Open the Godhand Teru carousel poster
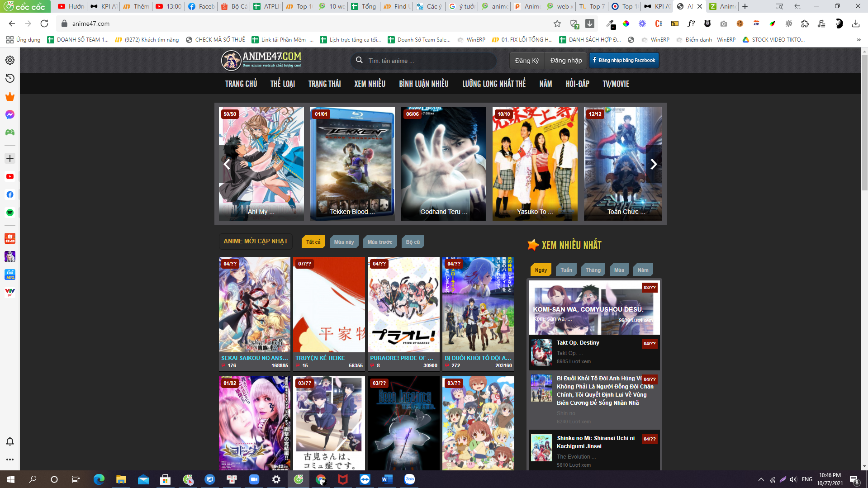 (444, 164)
